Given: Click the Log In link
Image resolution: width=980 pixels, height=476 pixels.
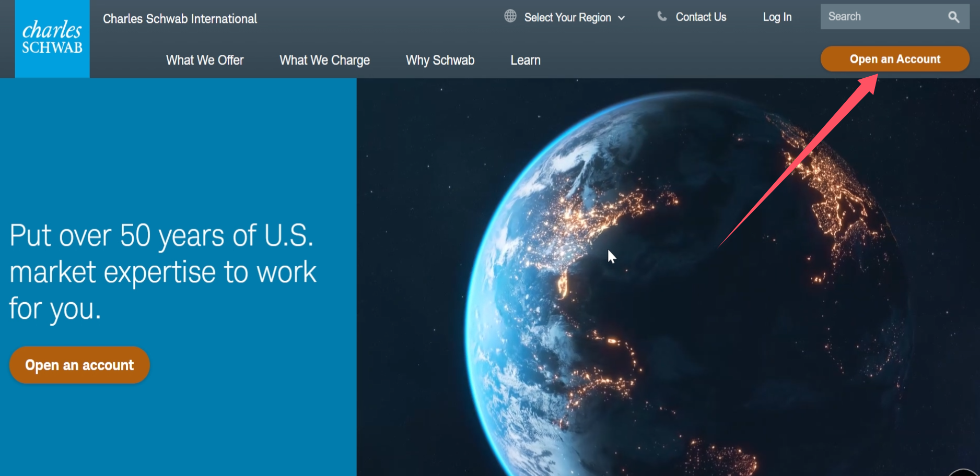Looking at the screenshot, I should [x=777, y=17].
